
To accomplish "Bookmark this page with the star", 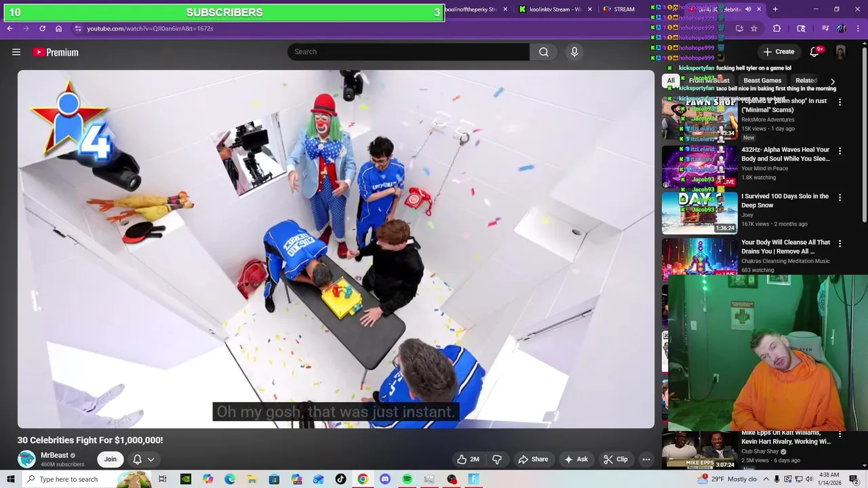I will pos(753,28).
